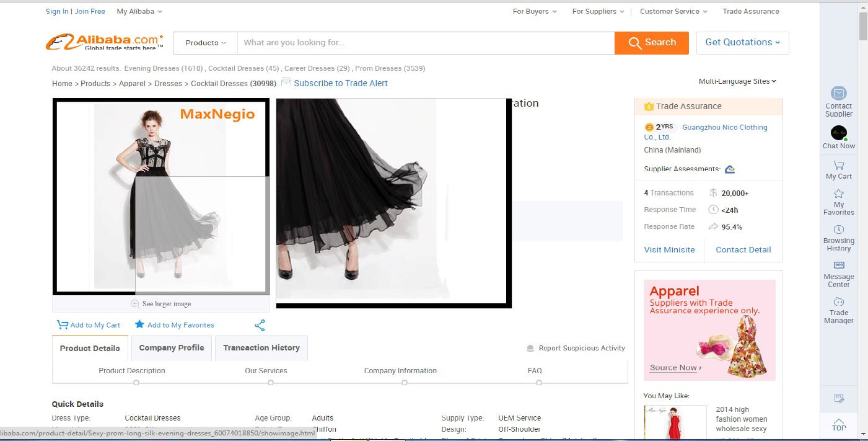Image resolution: width=868 pixels, height=441 pixels.
Task: Expand the Get Quotations dropdown
Action: click(742, 43)
